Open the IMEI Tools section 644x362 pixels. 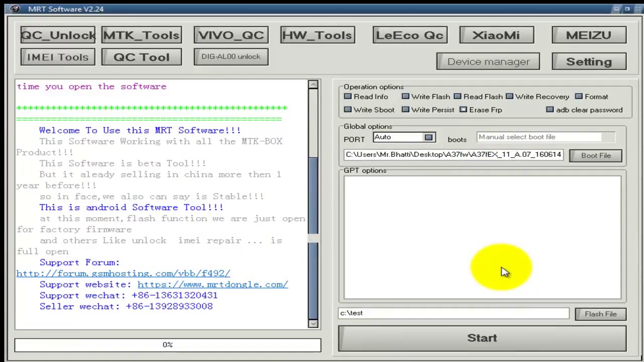point(58,57)
